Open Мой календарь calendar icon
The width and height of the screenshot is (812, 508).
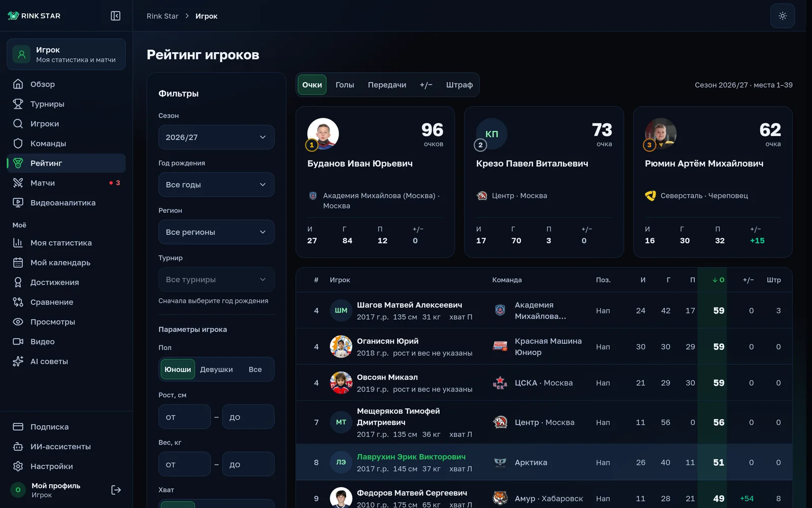(x=18, y=263)
